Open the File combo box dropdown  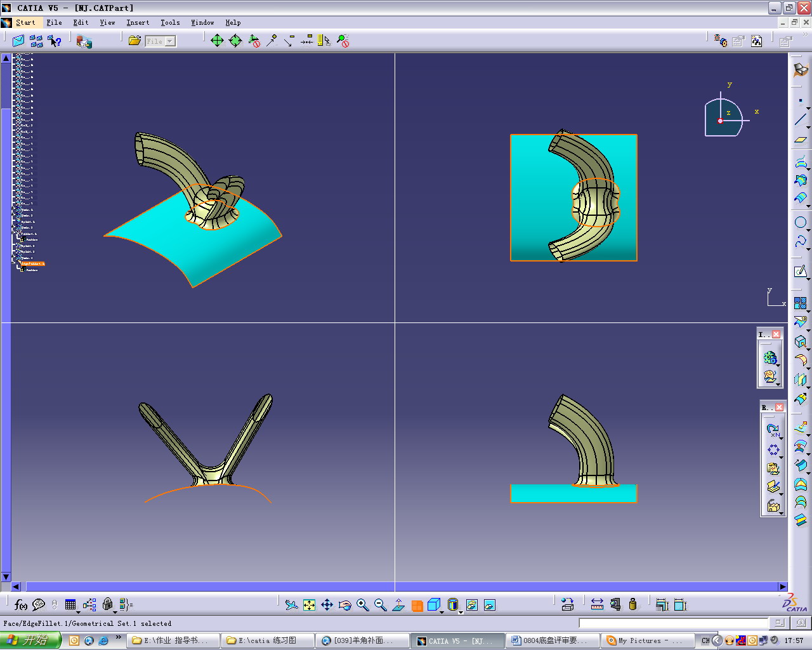(x=170, y=41)
